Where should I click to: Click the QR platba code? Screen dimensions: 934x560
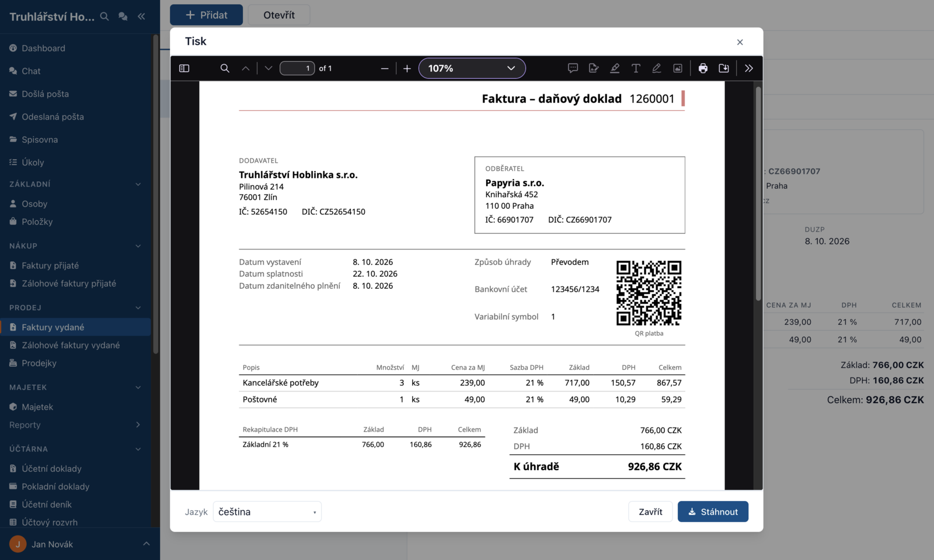coord(649,293)
